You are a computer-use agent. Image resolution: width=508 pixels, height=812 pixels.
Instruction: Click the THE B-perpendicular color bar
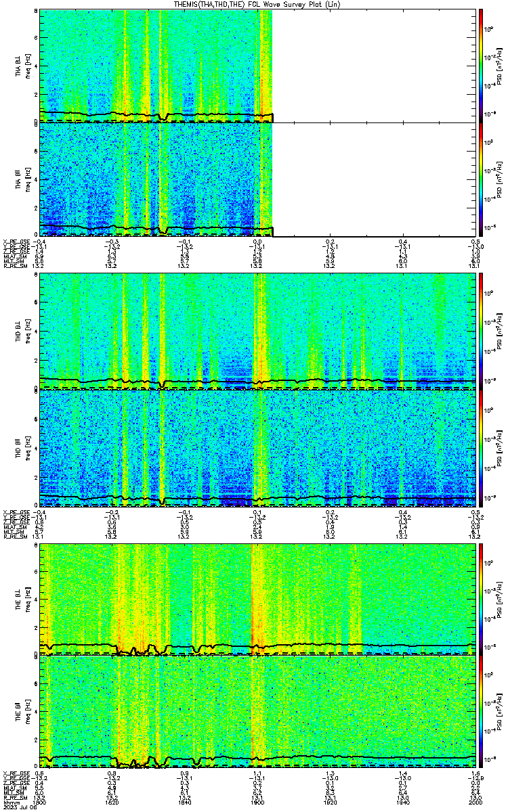pos(480,598)
